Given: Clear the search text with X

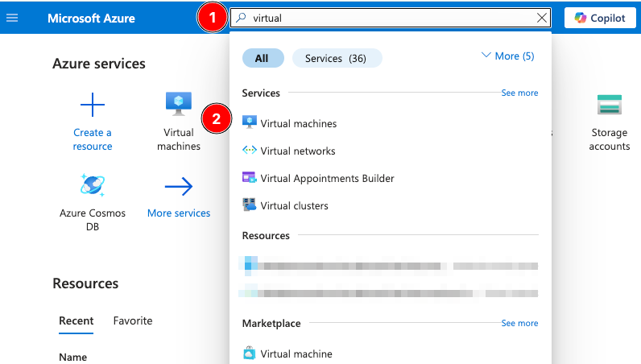Looking at the screenshot, I should 542,18.
